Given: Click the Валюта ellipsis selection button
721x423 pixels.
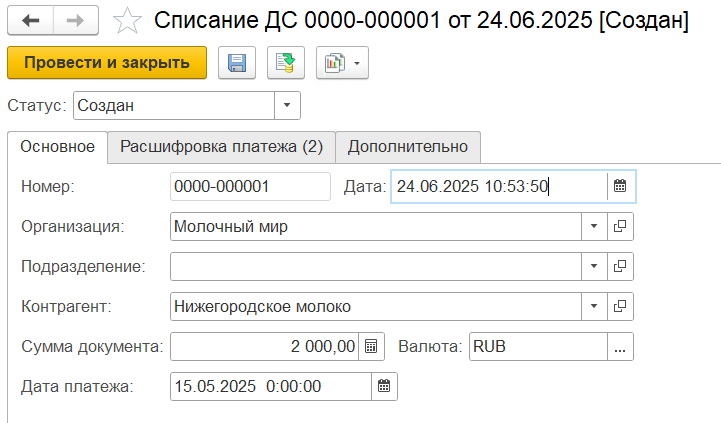Looking at the screenshot, I should (x=620, y=346).
